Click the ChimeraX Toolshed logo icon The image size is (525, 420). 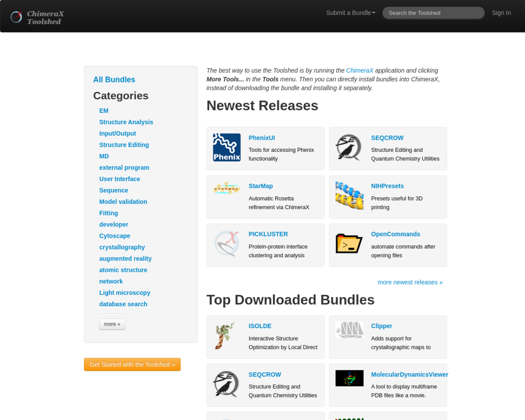(x=16, y=17)
